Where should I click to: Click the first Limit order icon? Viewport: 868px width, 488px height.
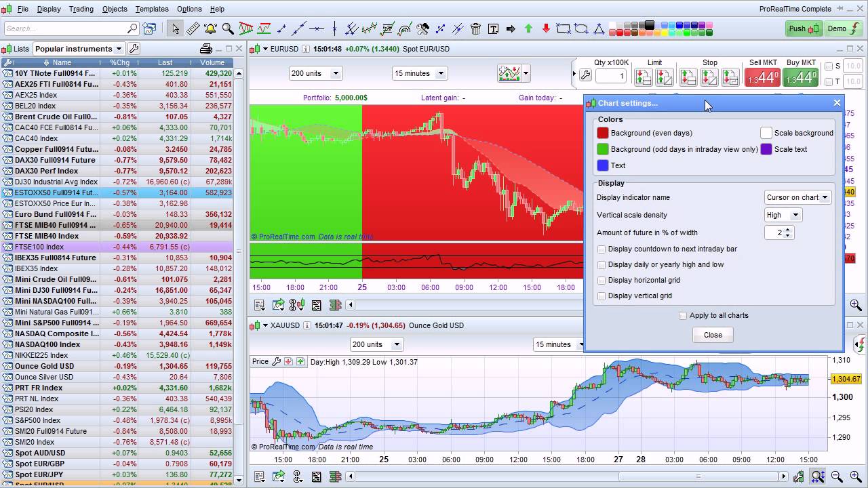[643, 77]
